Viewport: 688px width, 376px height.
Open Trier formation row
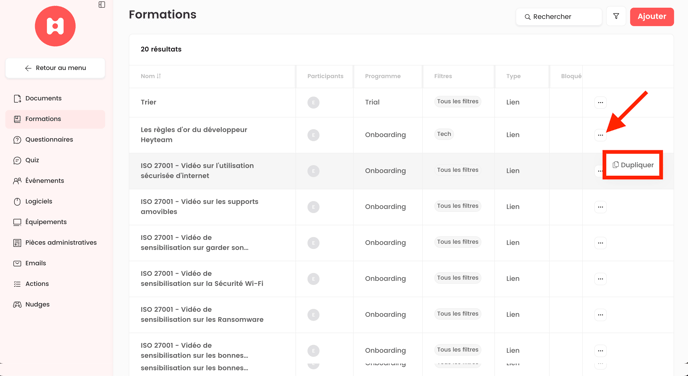click(x=148, y=102)
